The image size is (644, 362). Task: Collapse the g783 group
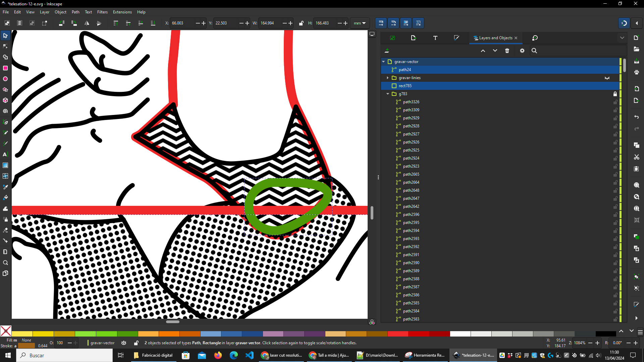click(x=388, y=94)
